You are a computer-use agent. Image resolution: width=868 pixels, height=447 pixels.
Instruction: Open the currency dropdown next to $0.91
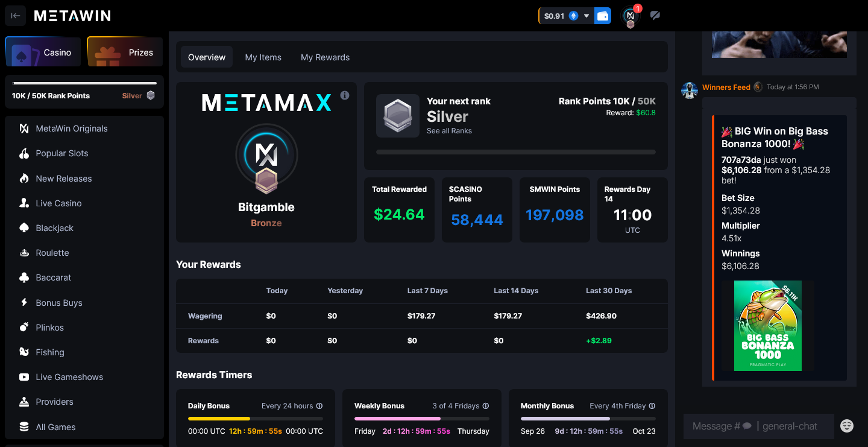pos(586,16)
